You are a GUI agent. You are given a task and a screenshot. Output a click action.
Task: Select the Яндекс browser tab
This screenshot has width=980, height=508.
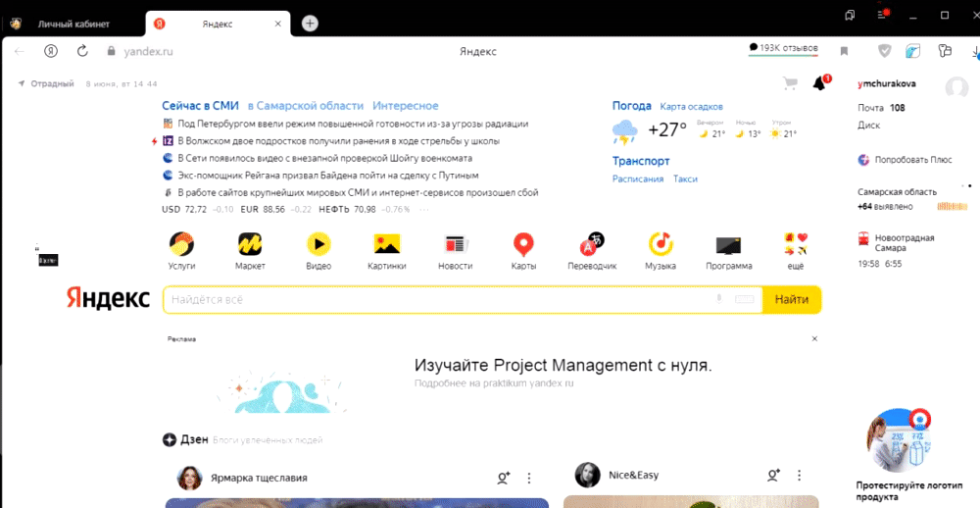219,24
